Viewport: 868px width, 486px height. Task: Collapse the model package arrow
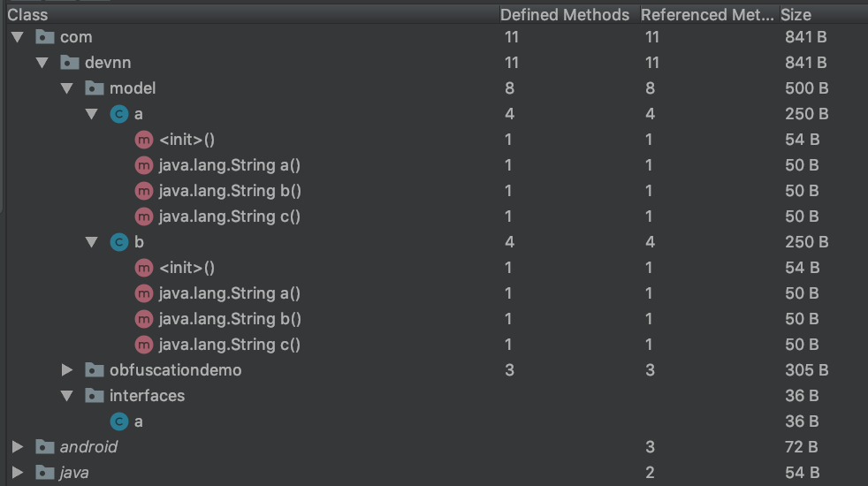pos(67,88)
